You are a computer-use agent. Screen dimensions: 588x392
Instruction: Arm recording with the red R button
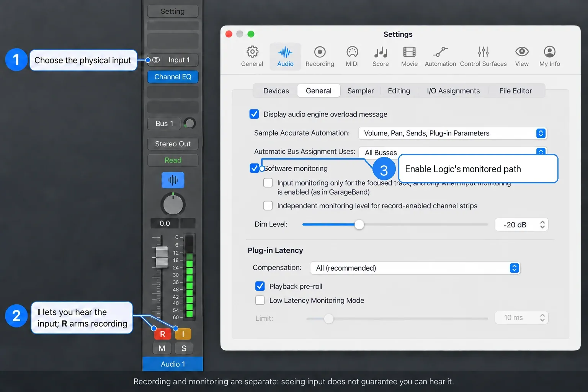click(162, 334)
